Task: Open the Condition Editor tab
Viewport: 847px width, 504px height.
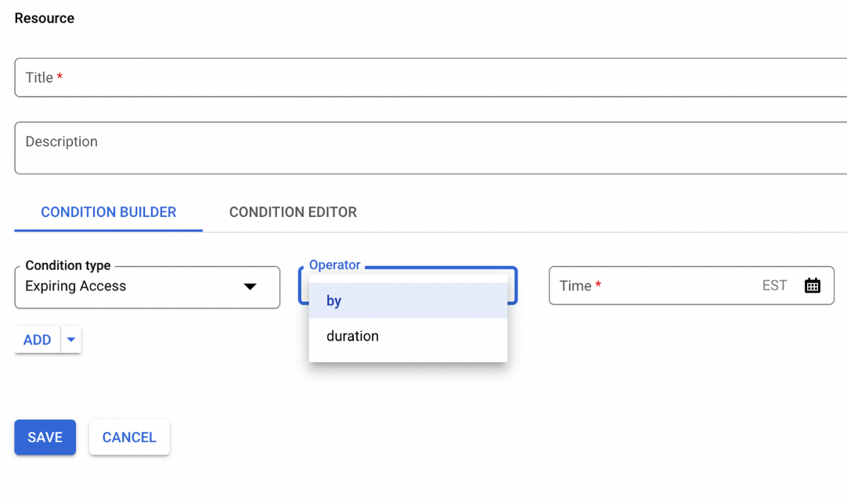Action: point(293,212)
